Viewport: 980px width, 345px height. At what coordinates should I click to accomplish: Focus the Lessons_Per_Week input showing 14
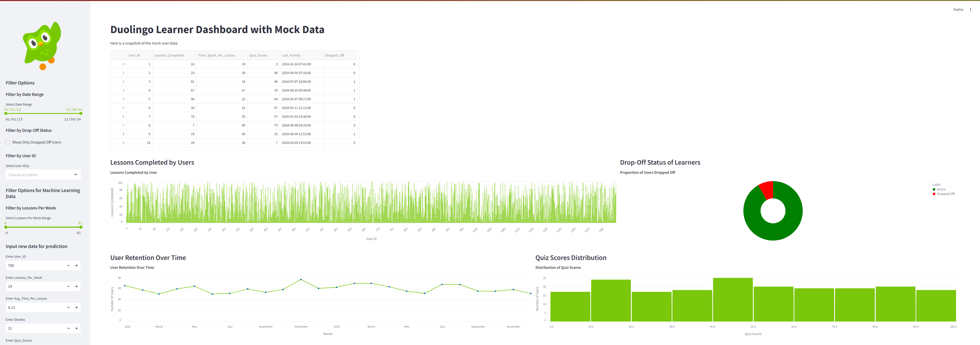tap(35, 286)
